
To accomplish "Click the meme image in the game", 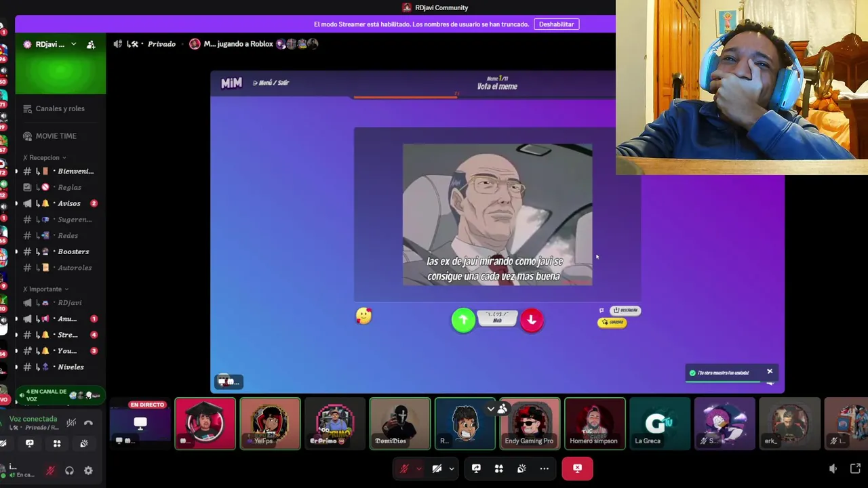I will pyautogui.click(x=497, y=214).
